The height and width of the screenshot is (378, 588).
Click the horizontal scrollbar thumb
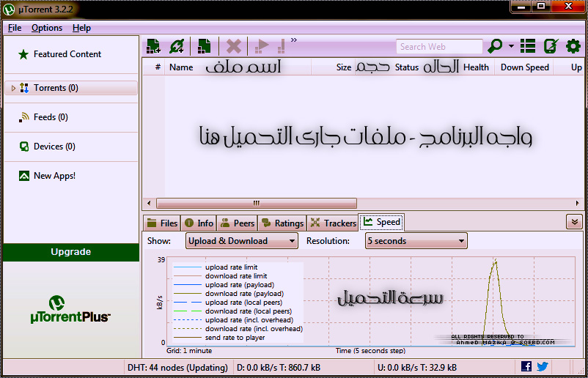click(x=256, y=203)
